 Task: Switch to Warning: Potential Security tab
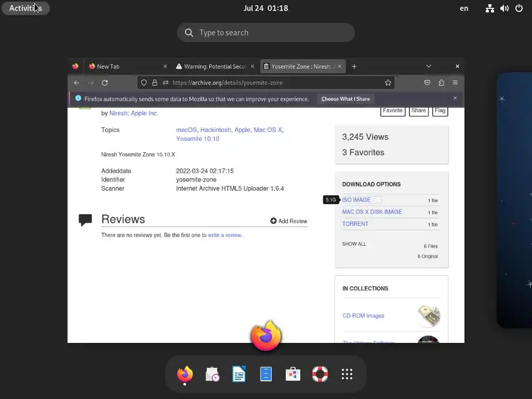pos(215,66)
